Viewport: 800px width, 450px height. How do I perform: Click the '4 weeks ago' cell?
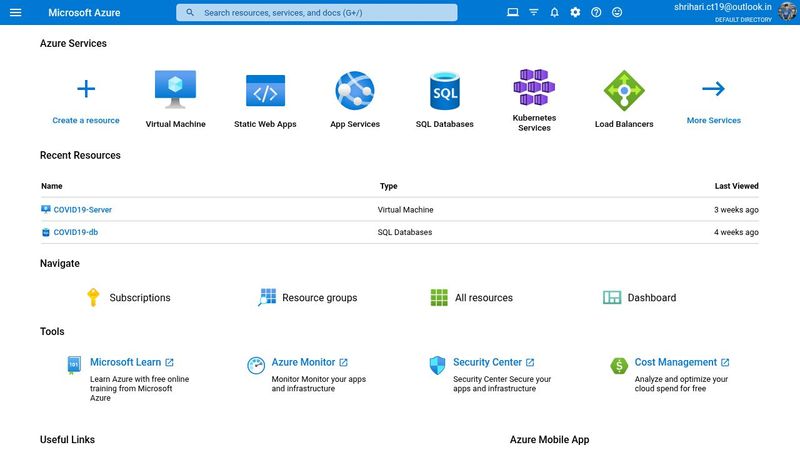coord(736,232)
